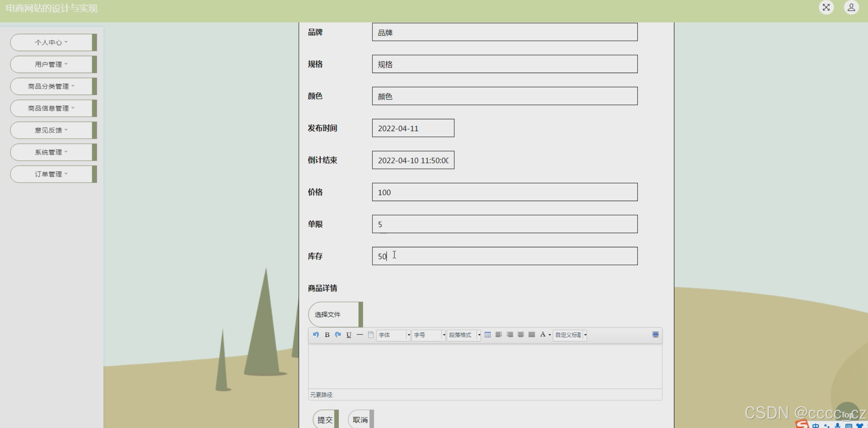Open the 字号 font size dropdown
Viewport: 868px width, 428px height.
coord(428,335)
